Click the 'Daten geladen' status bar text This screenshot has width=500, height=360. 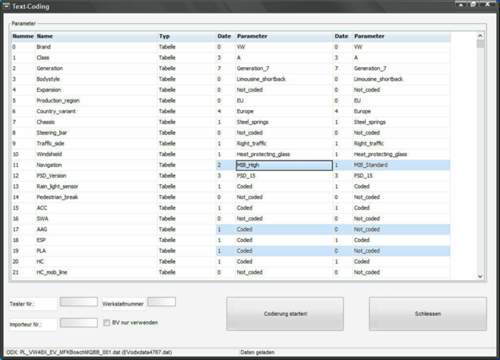[x=257, y=352]
